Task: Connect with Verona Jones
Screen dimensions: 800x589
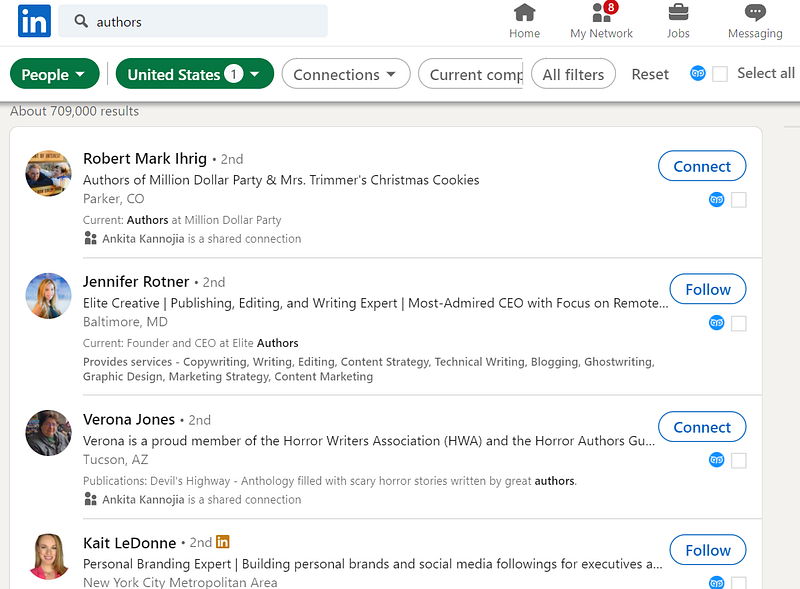Action: [x=702, y=427]
